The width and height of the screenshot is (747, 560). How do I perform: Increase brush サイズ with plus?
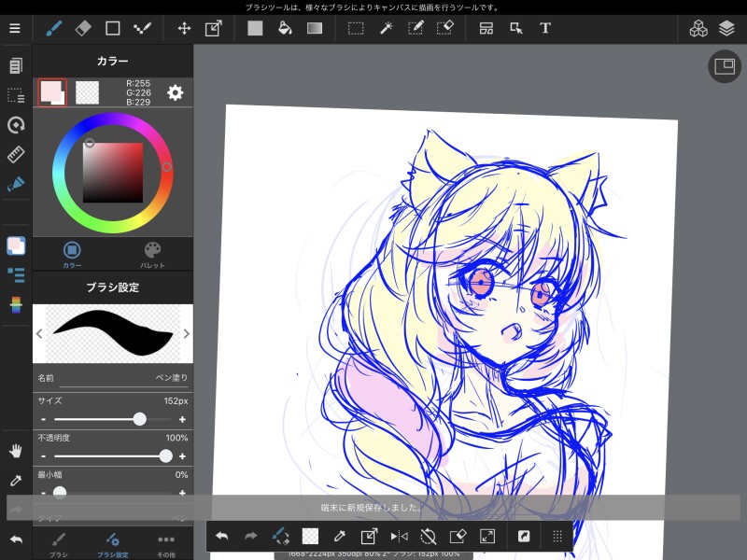(x=182, y=419)
